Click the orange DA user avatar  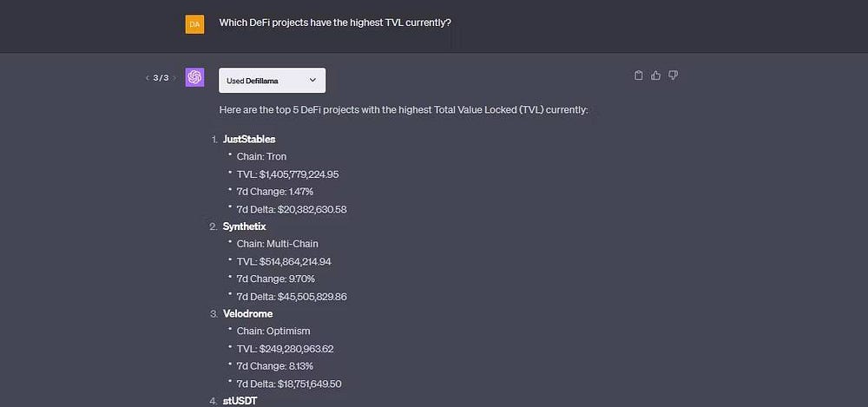pyautogui.click(x=194, y=24)
